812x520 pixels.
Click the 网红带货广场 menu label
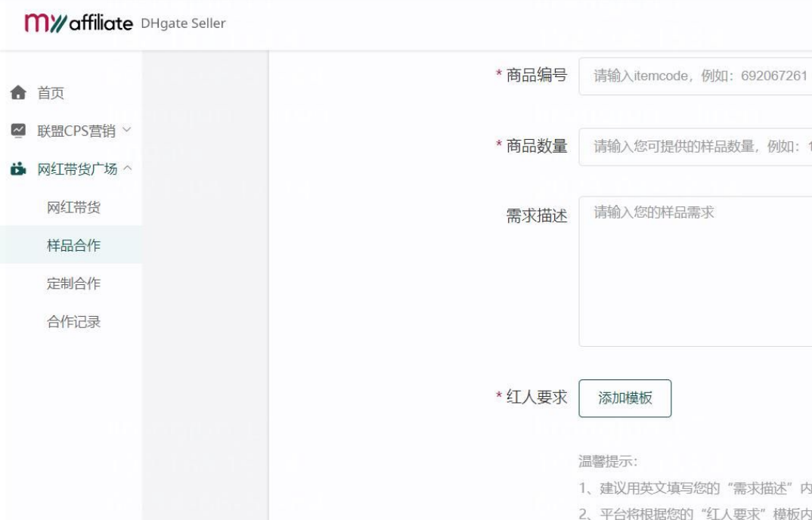[x=77, y=169]
